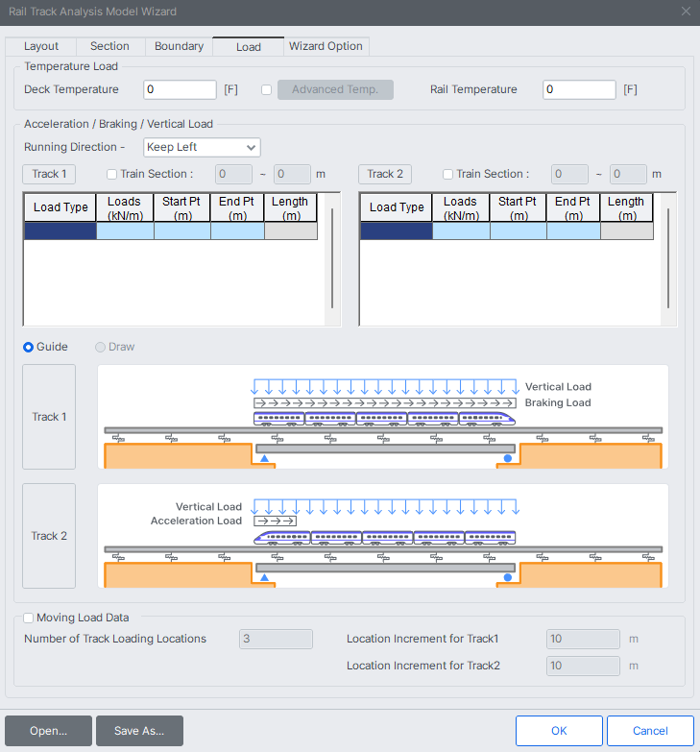Click Number of Track Loading Locations field
This screenshot has width=700, height=752.
click(x=277, y=639)
